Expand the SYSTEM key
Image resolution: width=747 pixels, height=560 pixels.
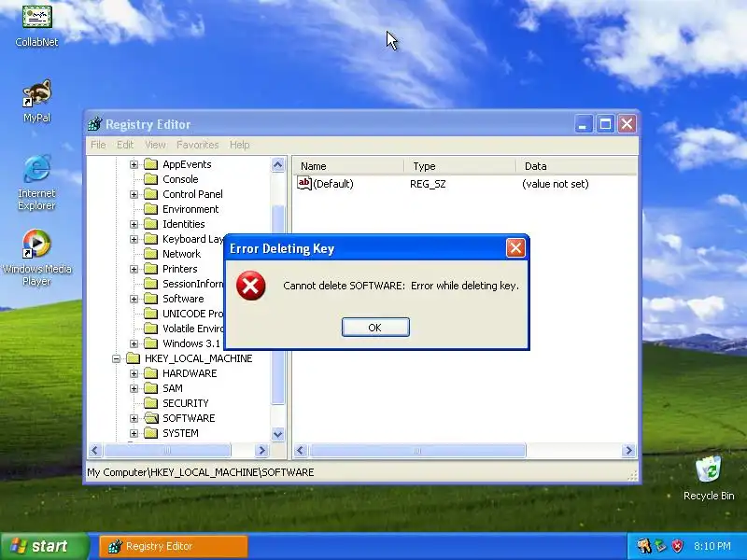pyautogui.click(x=134, y=433)
